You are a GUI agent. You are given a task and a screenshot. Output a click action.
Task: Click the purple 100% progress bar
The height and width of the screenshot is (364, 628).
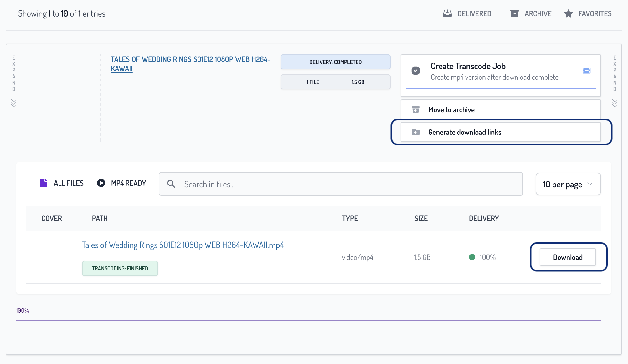308,320
